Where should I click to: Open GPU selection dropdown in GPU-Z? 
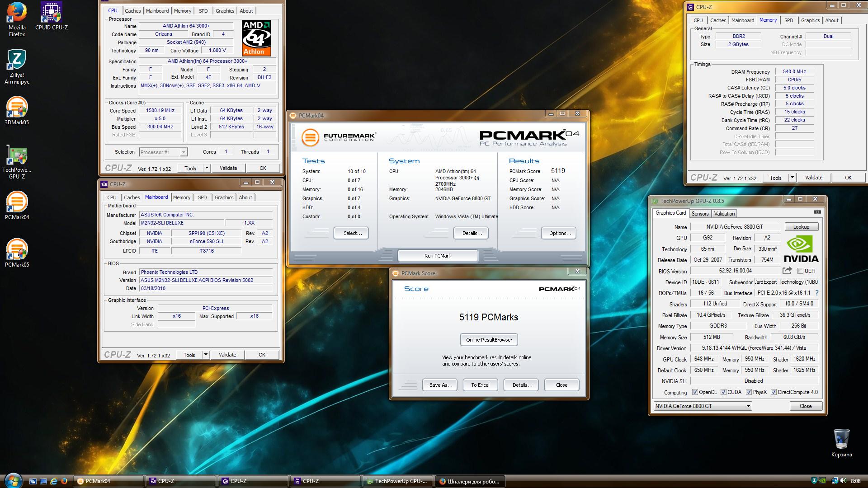point(703,406)
